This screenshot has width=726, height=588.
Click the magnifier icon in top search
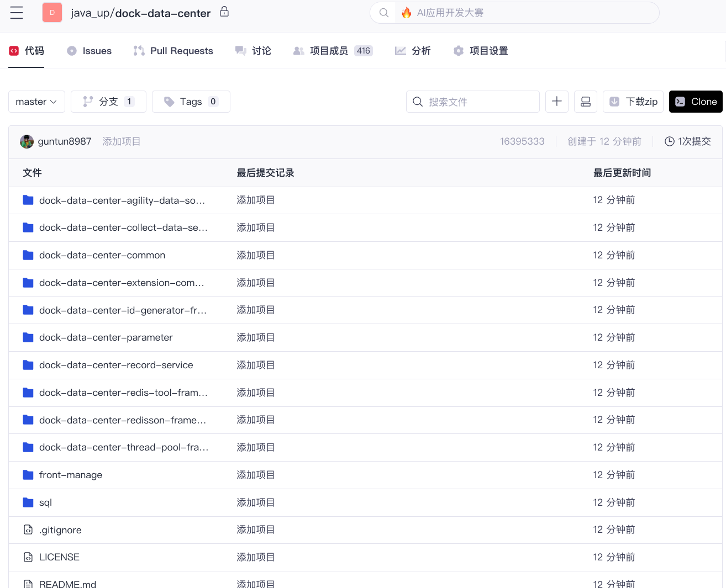tap(384, 13)
